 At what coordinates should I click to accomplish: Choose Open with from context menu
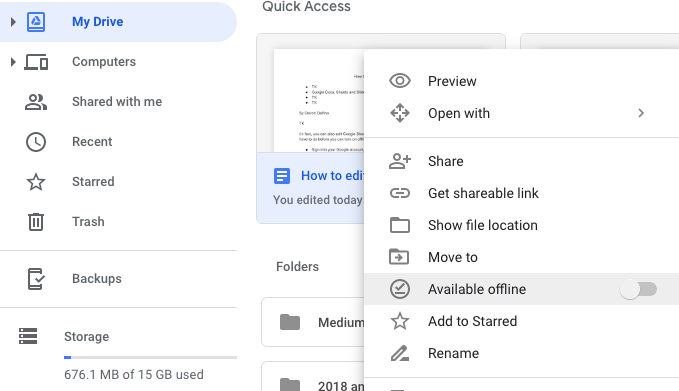pos(459,113)
